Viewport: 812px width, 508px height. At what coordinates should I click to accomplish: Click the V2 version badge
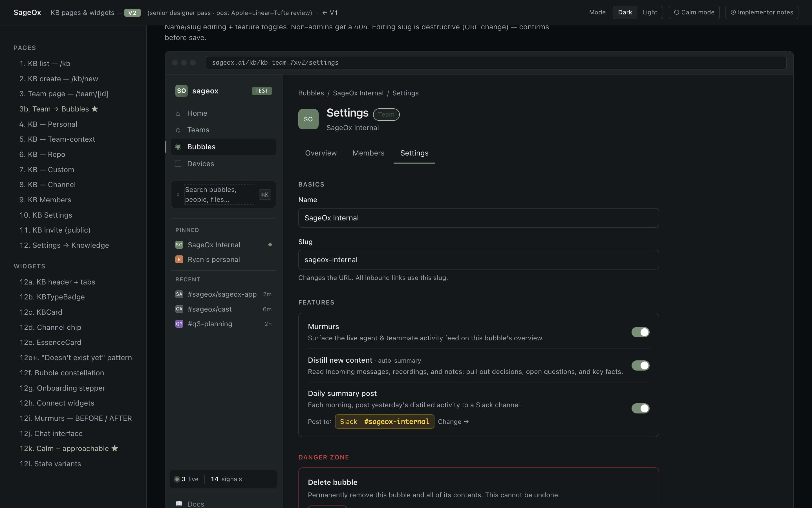click(x=132, y=13)
